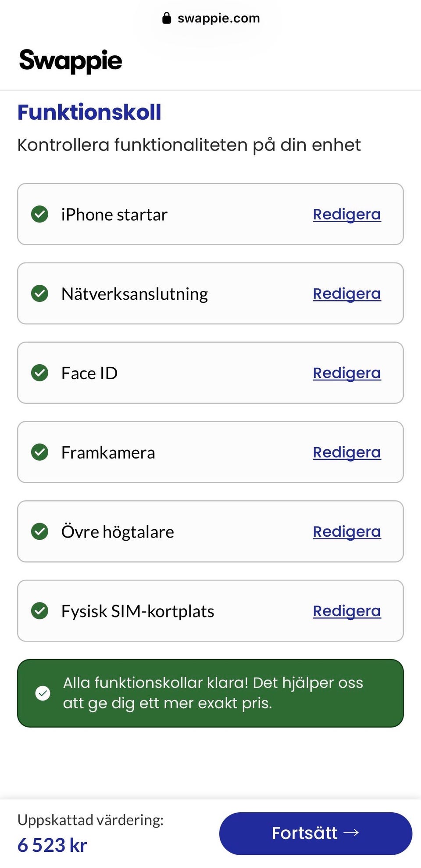Click the checkmark beside Fysisk SIM-kortplats

pyautogui.click(x=39, y=611)
